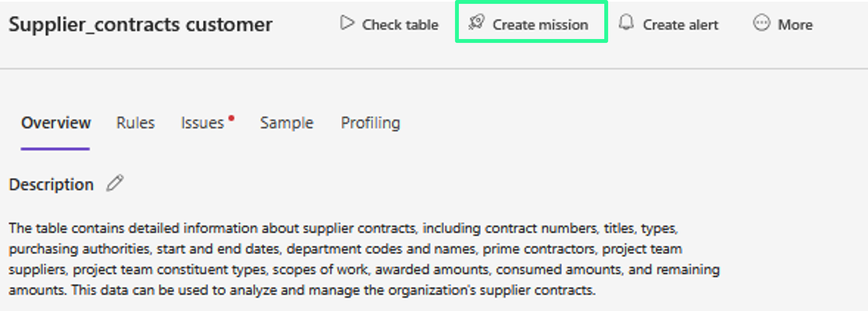Click the Create alert text
This screenshot has width=868, height=311.
coord(680,25)
